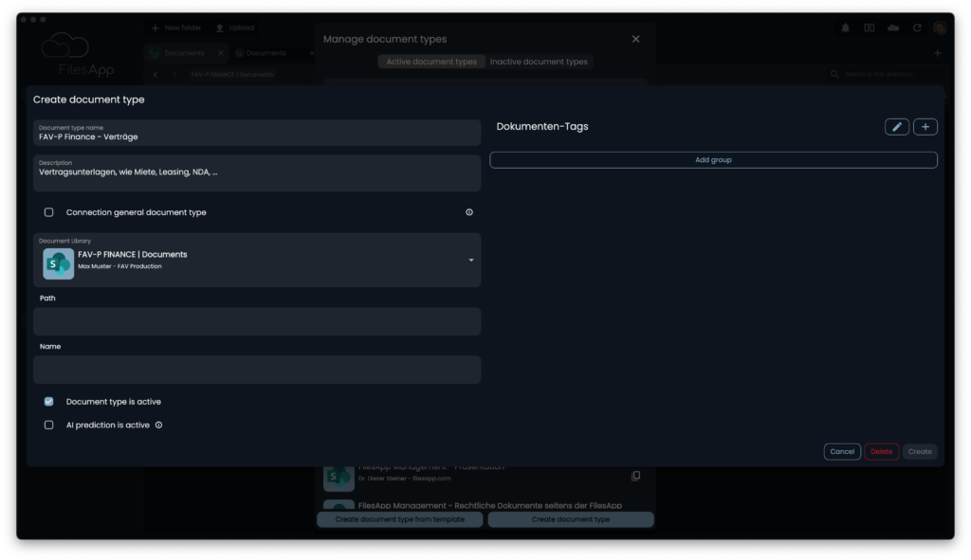Click the SharePoint icon of FAV-P FINANCE library
The width and height of the screenshot is (971, 560).
58,263
